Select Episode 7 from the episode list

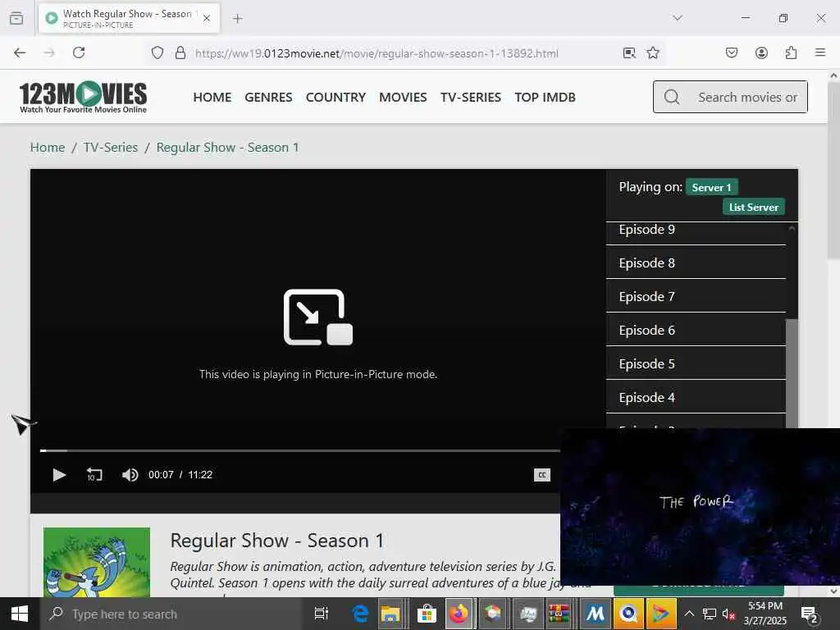tap(696, 297)
